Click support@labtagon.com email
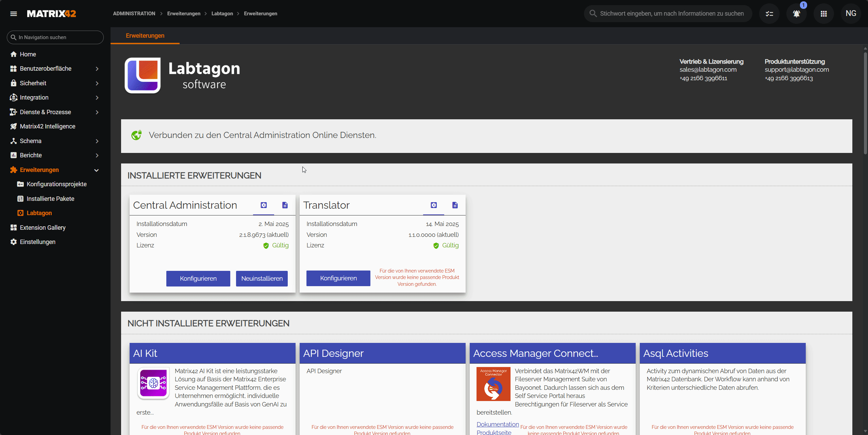The height and width of the screenshot is (435, 868). 797,70
